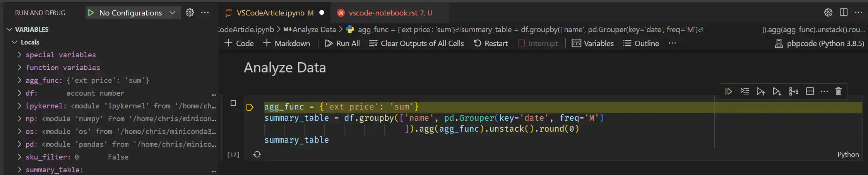Click the cell executing spinner icon
The width and height of the screenshot is (868, 175).
(257, 154)
